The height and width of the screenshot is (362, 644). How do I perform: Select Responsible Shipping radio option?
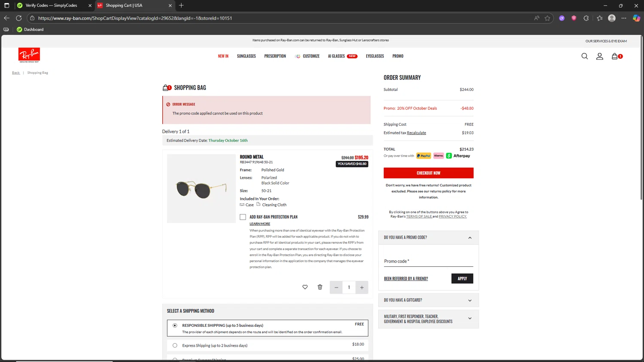(x=175, y=325)
